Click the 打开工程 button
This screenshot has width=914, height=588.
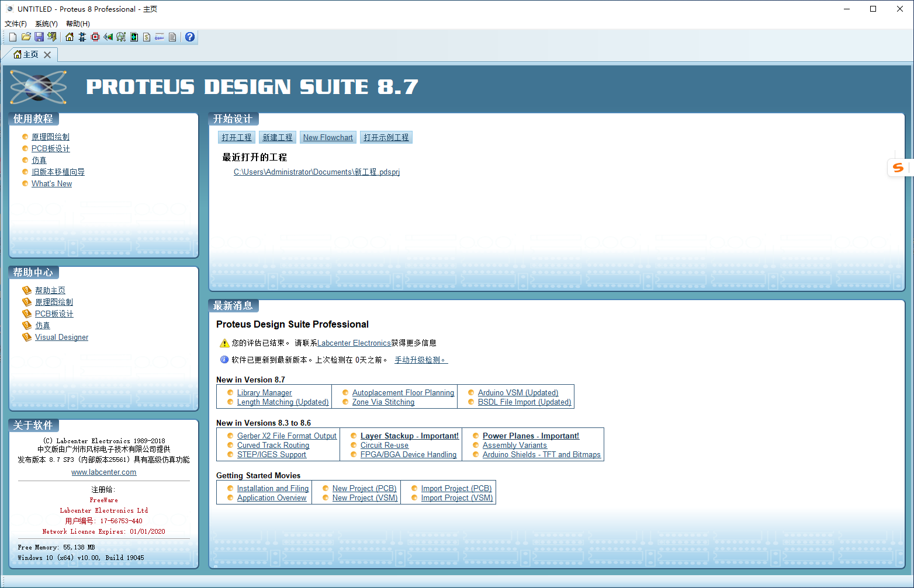pyautogui.click(x=237, y=137)
